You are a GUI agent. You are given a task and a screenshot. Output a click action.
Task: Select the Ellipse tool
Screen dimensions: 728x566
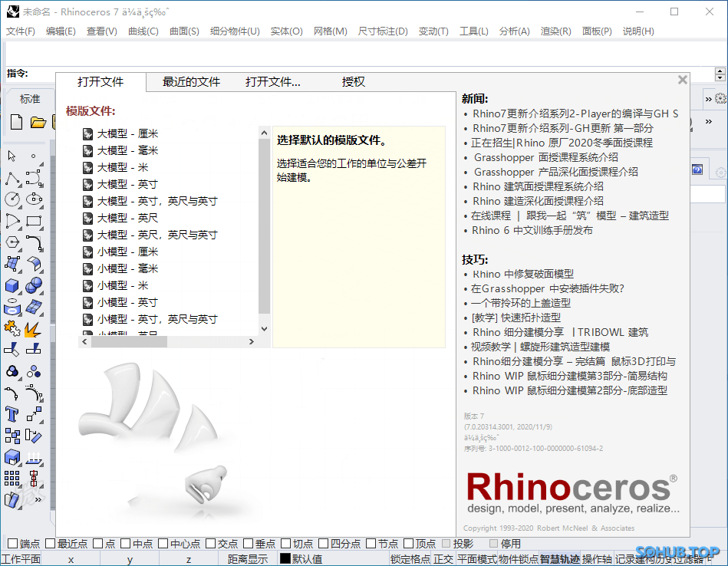34,199
